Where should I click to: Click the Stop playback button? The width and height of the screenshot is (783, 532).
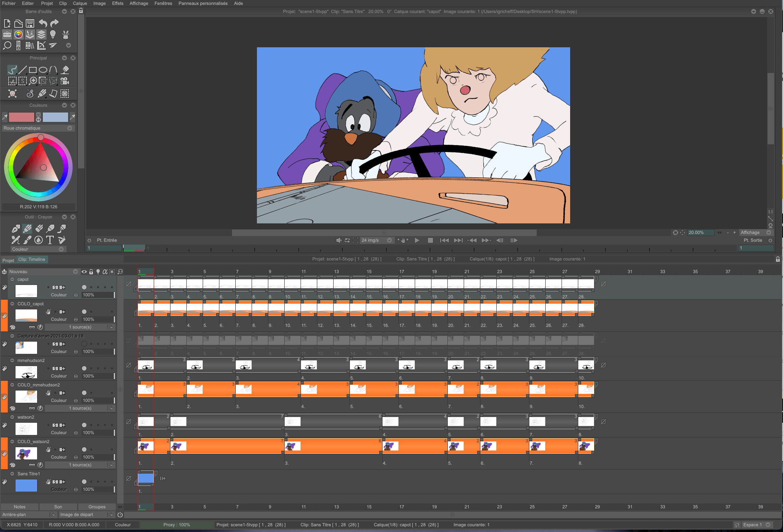(430, 241)
